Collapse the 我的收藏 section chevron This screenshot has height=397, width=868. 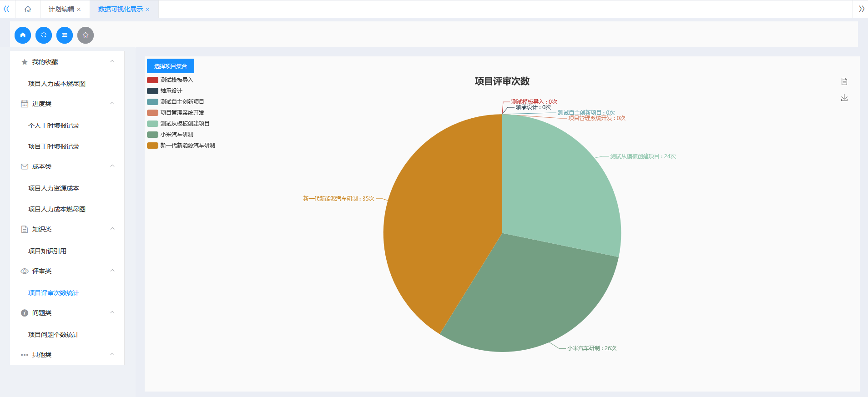tap(112, 61)
